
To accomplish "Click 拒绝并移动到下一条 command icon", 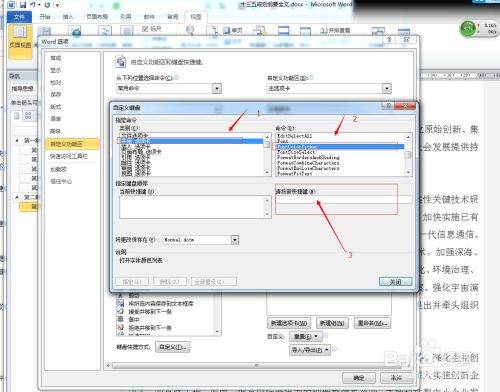I will tap(120, 328).
